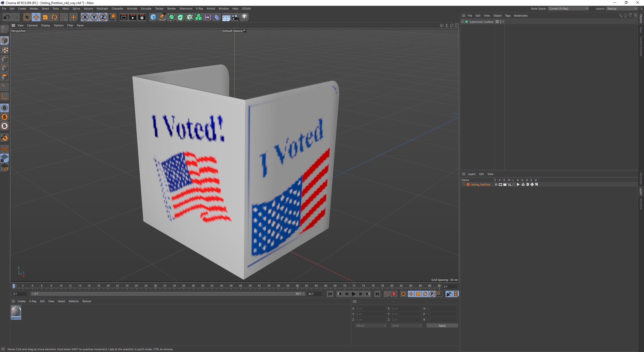Expand the Subdivision Surface object tree
This screenshot has height=352, width=644.
pos(463,22)
